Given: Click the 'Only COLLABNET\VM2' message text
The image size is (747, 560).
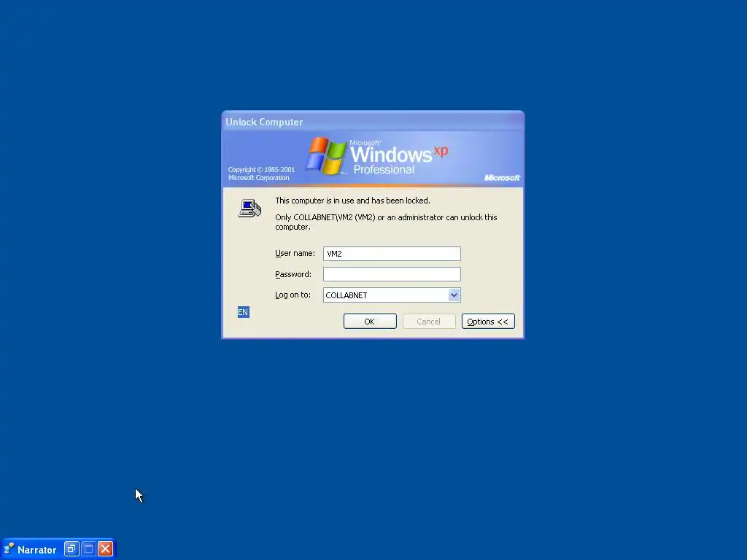Looking at the screenshot, I should pyautogui.click(x=386, y=222).
